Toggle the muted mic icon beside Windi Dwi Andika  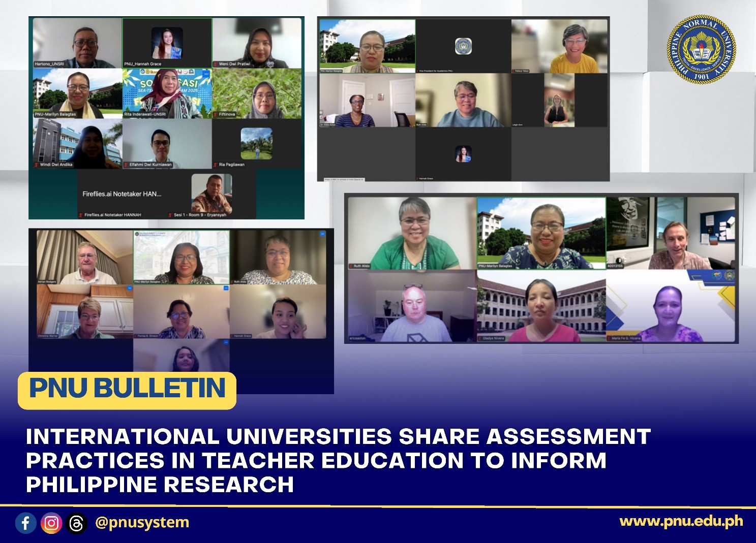[37, 165]
